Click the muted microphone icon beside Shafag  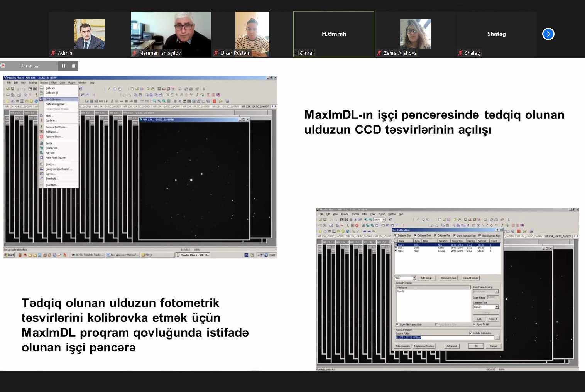[460, 53]
